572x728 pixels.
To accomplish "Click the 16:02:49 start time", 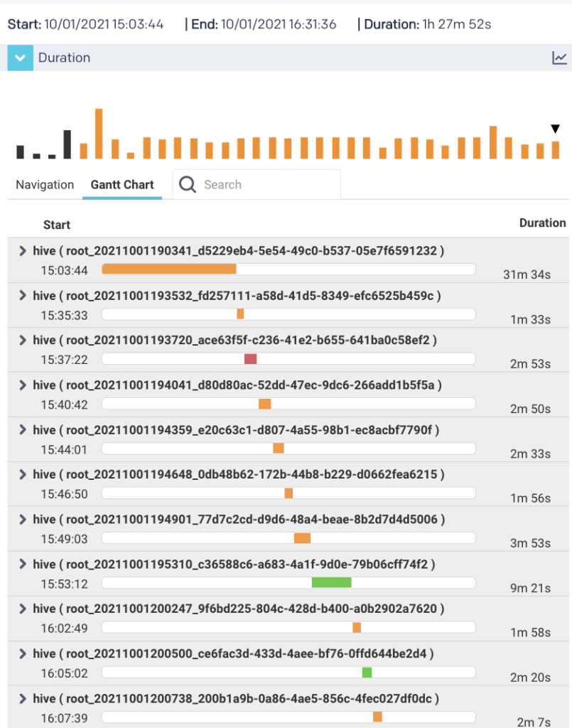I will [x=64, y=628].
